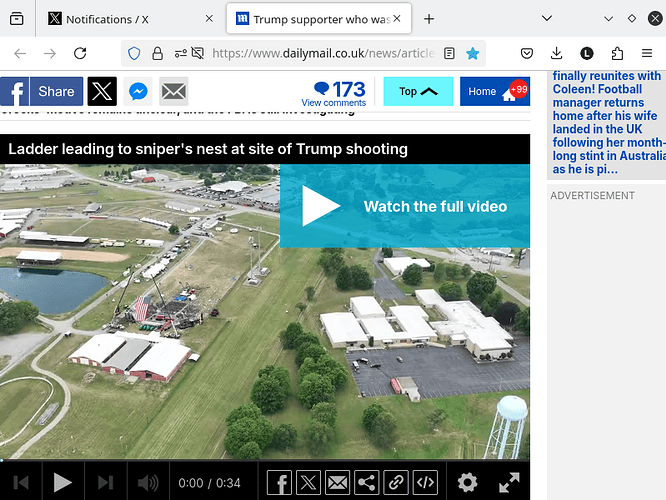
Task: Open the extensions puzzle menu
Action: (617, 53)
